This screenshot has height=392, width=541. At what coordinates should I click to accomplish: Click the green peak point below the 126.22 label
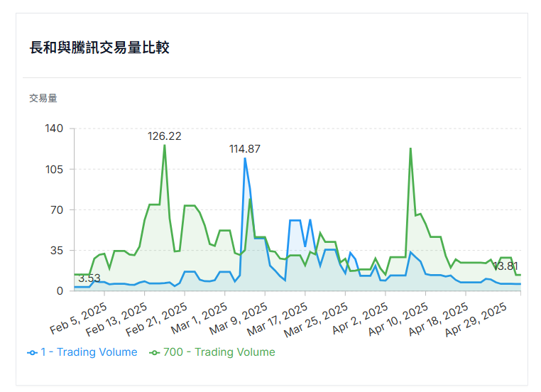tap(165, 146)
